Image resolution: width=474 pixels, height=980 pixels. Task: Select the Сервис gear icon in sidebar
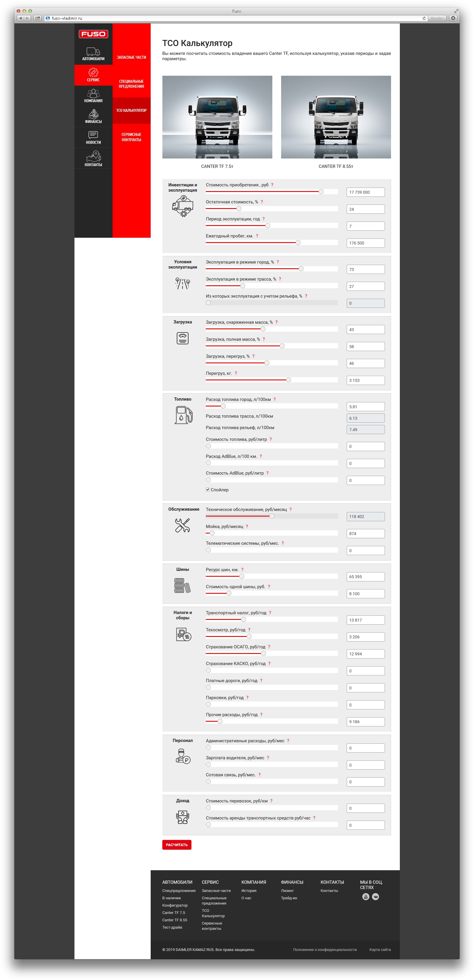93,72
